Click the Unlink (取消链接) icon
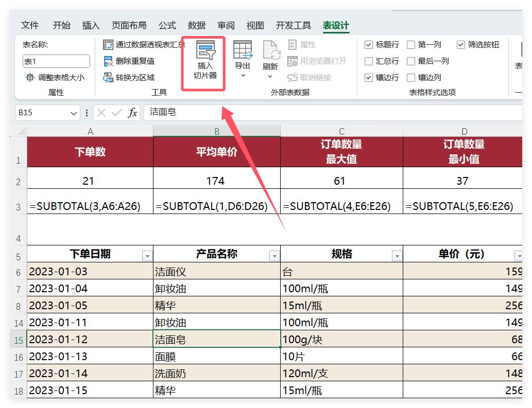 292,78
